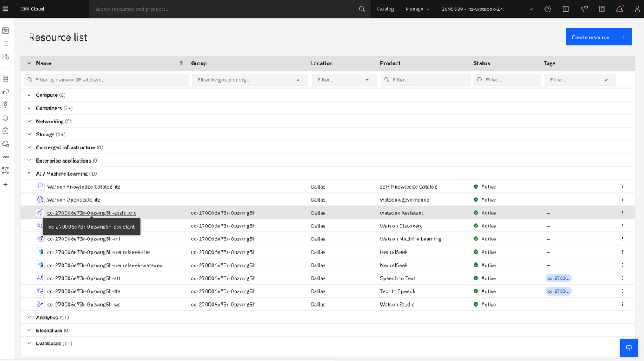The width and height of the screenshot is (644, 361).
Task: Open the Location filter dropdown
Action: [343, 80]
